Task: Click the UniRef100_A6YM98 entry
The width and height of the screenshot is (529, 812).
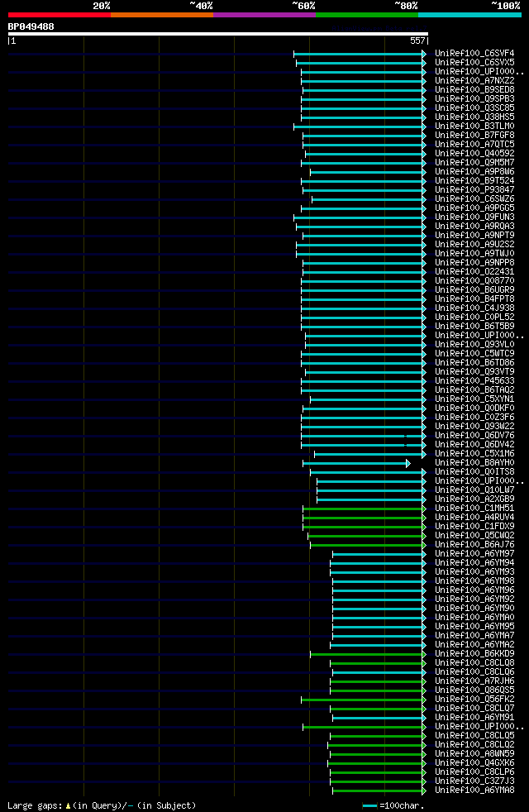Action: tap(474, 581)
